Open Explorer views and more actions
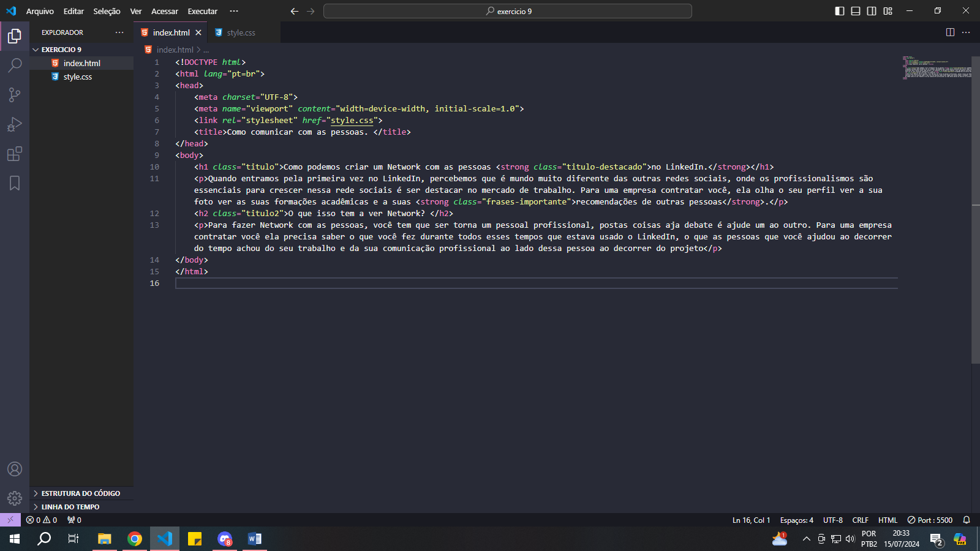 click(x=119, y=32)
